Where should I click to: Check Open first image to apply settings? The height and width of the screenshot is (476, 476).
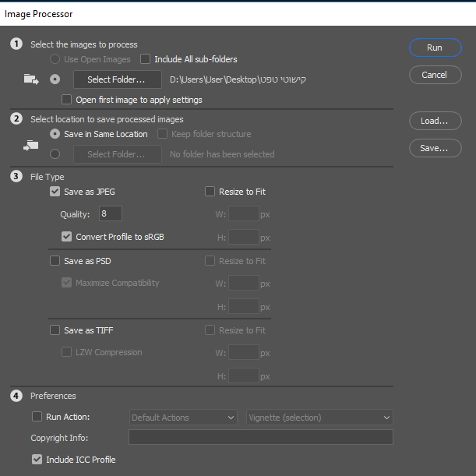66,100
